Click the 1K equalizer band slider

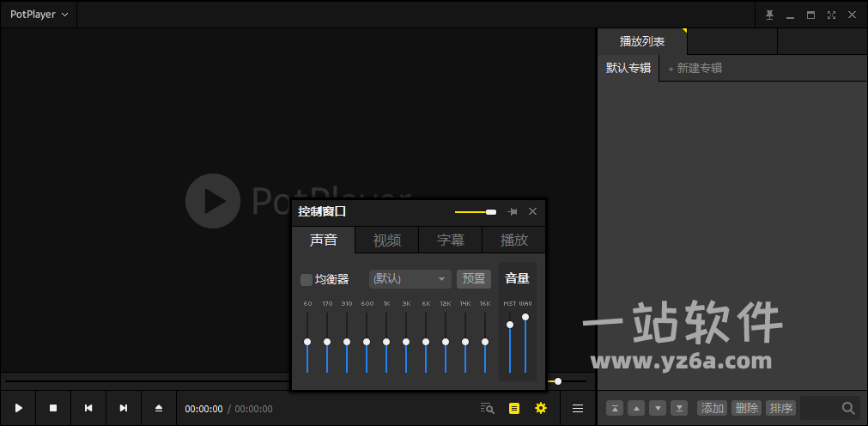pyautogui.click(x=386, y=343)
